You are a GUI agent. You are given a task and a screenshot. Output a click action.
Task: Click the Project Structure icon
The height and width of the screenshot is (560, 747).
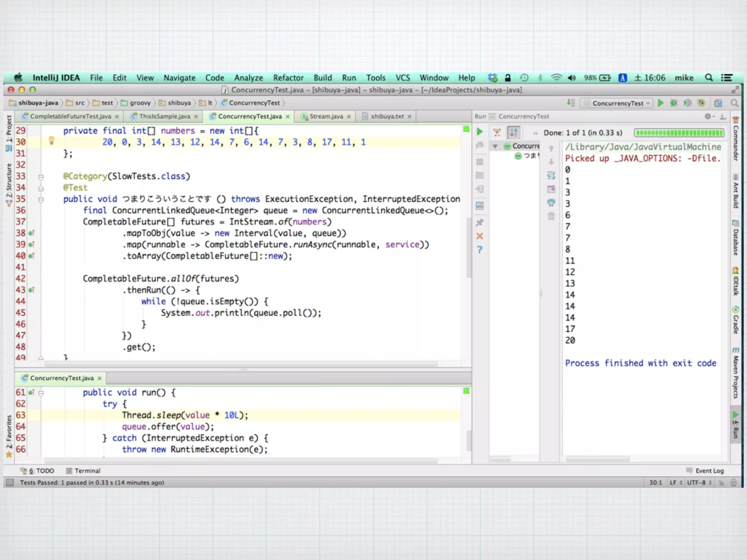(718, 103)
